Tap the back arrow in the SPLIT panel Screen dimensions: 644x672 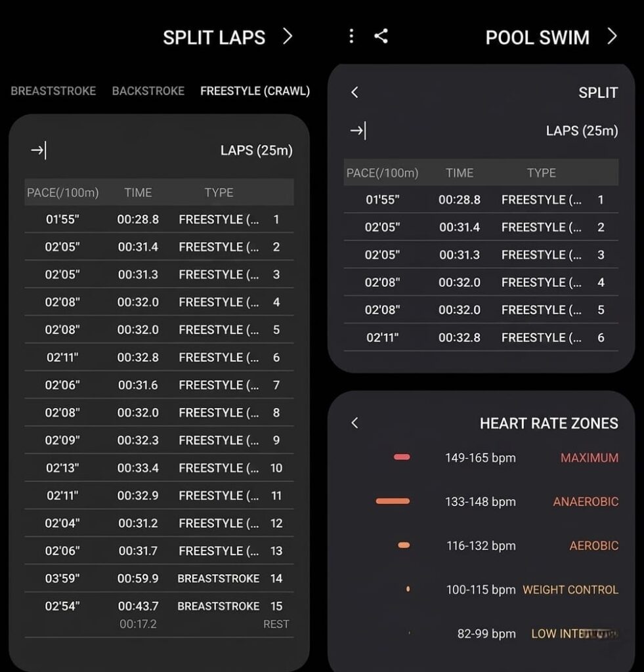click(354, 93)
